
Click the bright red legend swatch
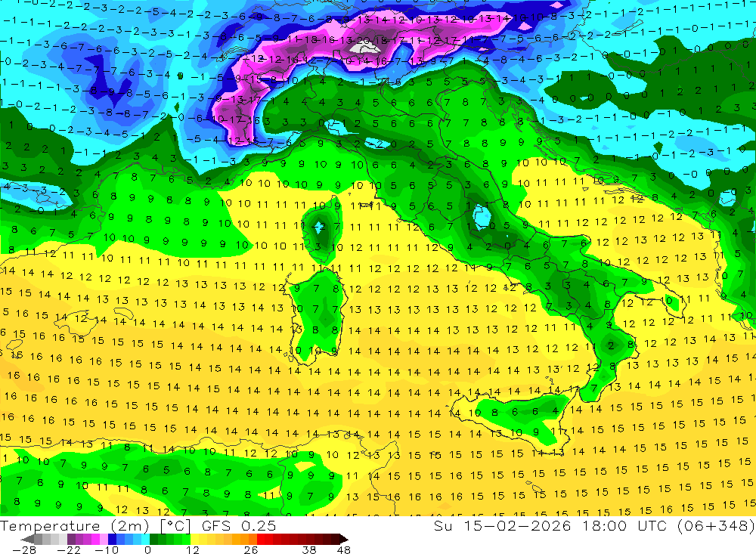tap(261, 539)
